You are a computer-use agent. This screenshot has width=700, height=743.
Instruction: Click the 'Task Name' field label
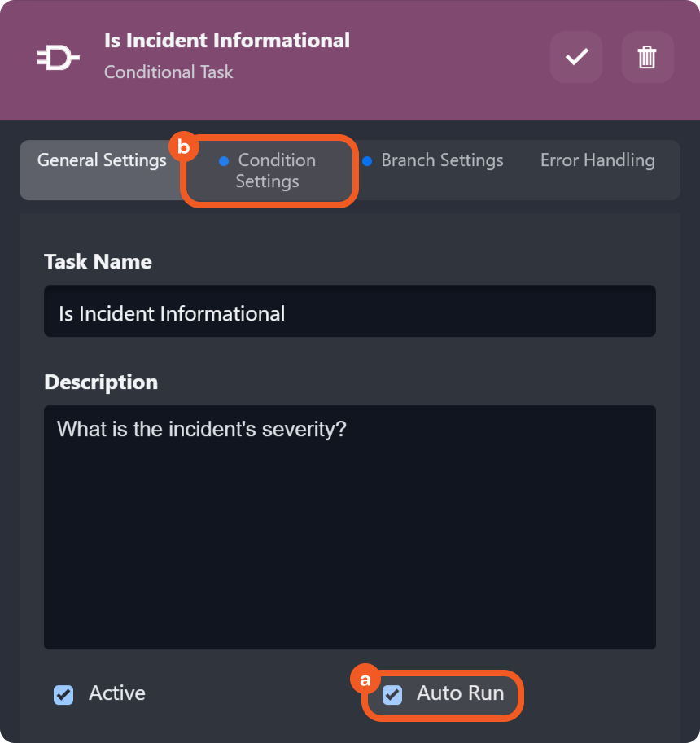coord(98,261)
